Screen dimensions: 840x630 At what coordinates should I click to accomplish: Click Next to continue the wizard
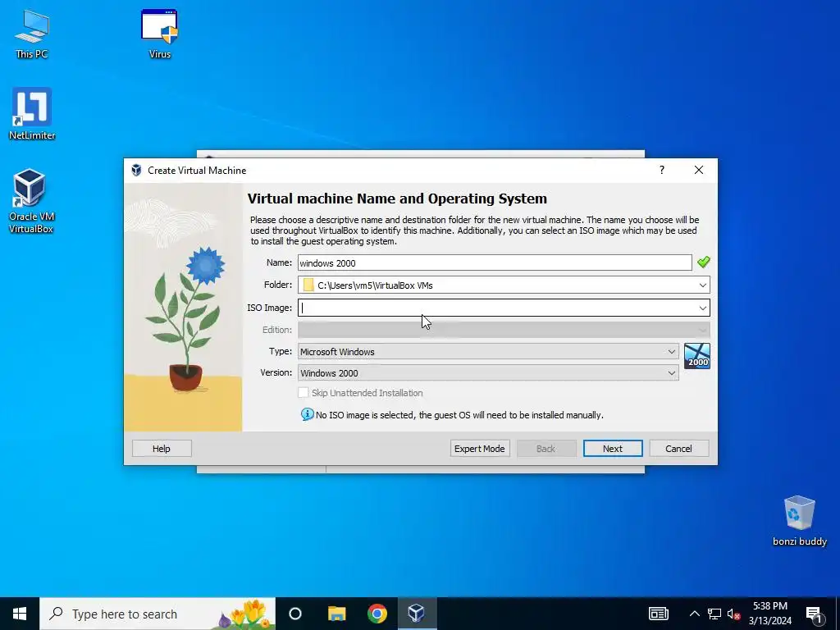tap(612, 449)
